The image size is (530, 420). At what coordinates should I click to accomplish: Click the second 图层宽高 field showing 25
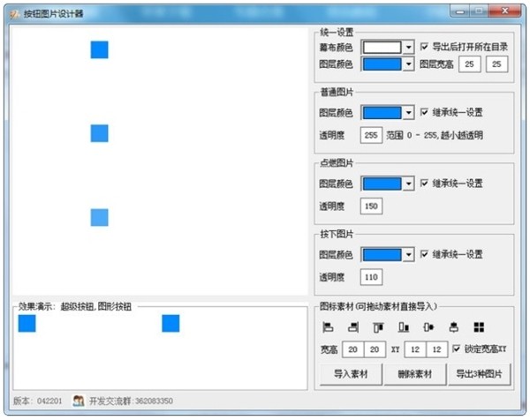point(496,64)
